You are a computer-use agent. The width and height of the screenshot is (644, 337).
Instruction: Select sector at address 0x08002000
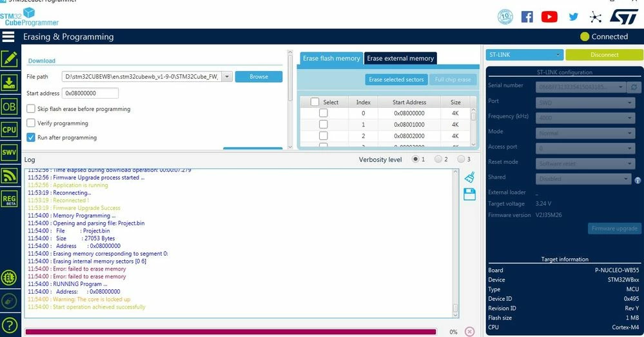point(323,136)
